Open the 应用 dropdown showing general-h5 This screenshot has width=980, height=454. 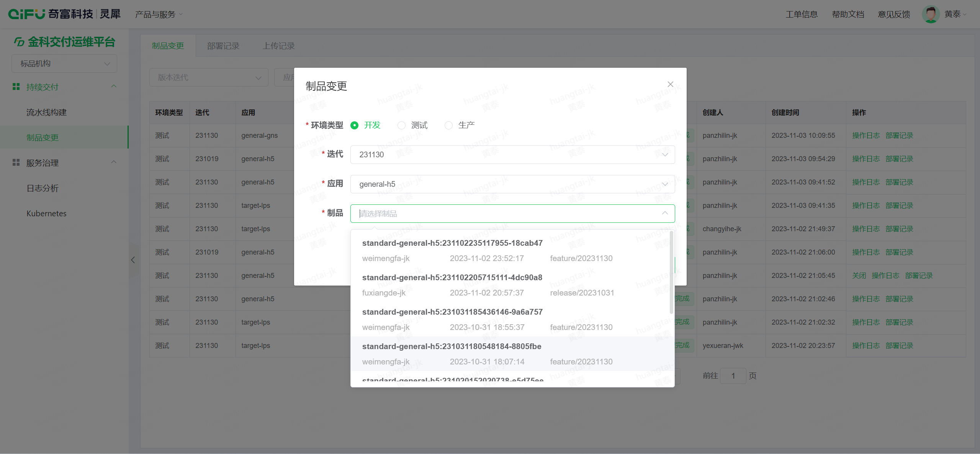pos(512,184)
